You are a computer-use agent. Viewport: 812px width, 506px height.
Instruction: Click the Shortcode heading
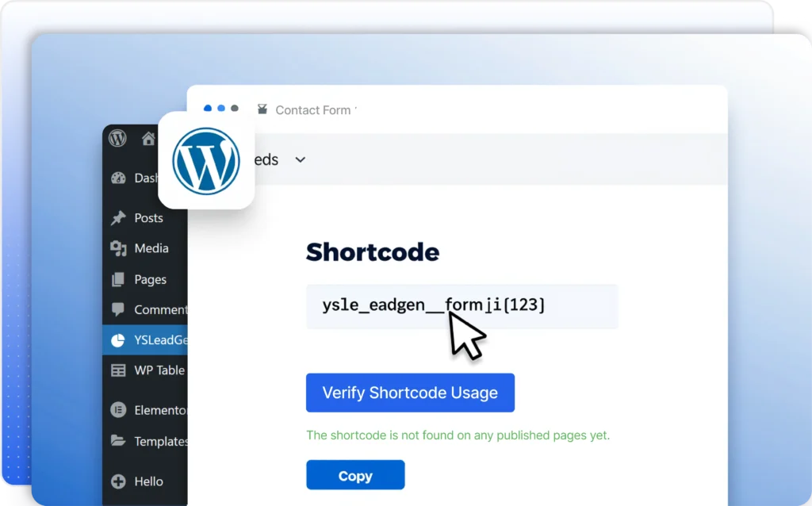(x=373, y=252)
